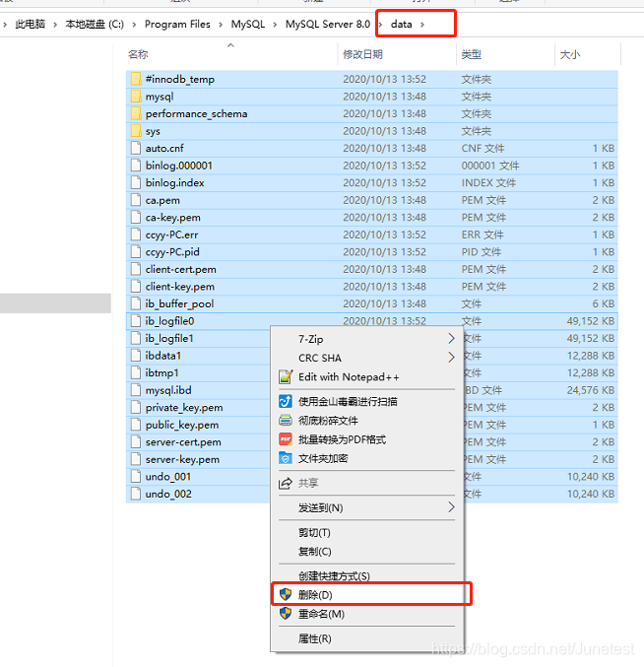The image size is (644, 667).
Task: Expand the chevron after 本地磁盘 (C:)
Action: coord(134,25)
